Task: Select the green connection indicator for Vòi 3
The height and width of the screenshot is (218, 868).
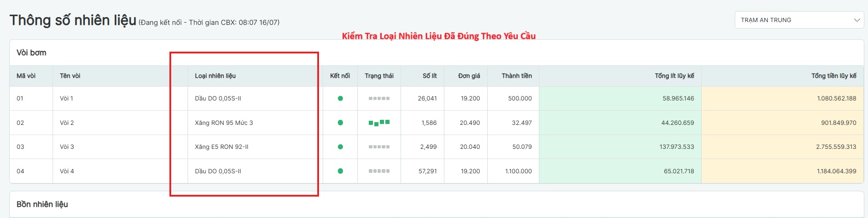Action: tap(340, 147)
